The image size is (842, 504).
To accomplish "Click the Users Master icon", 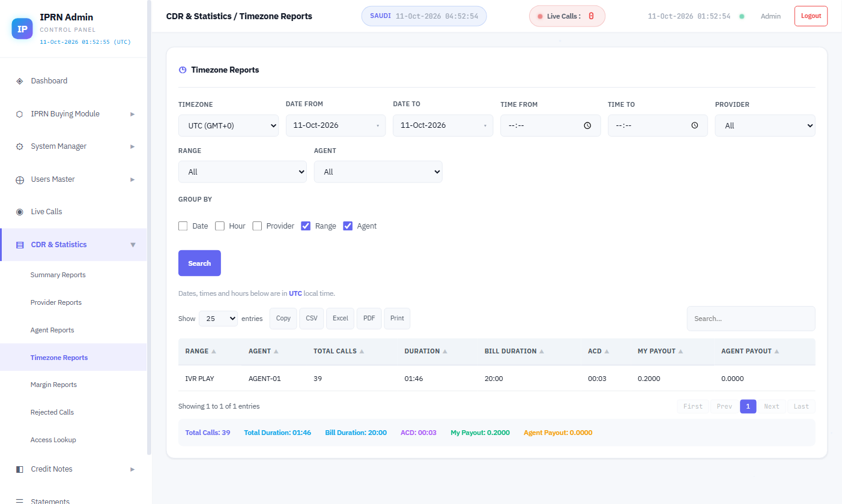I will pos(20,179).
